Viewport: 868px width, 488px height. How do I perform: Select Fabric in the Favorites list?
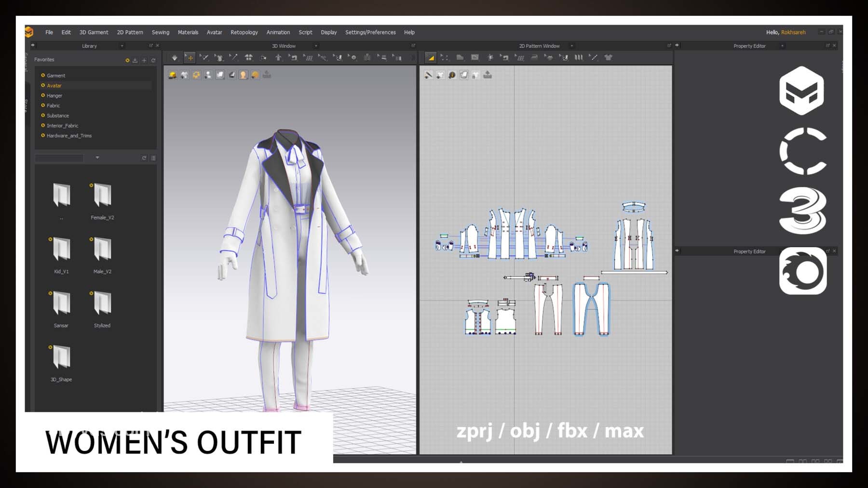pyautogui.click(x=53, y=106)
